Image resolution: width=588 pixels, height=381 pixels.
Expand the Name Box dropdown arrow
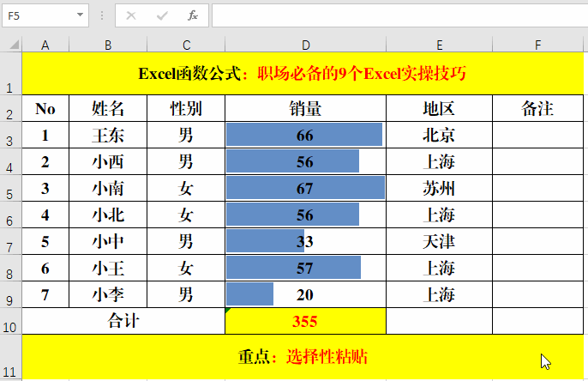[x=80, y=15]
